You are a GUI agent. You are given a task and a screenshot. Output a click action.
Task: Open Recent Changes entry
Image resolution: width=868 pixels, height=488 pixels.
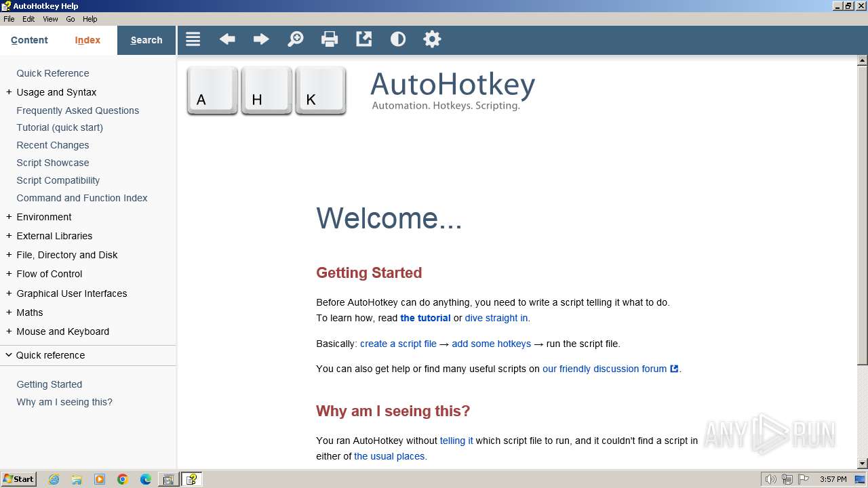coord(53,145)
